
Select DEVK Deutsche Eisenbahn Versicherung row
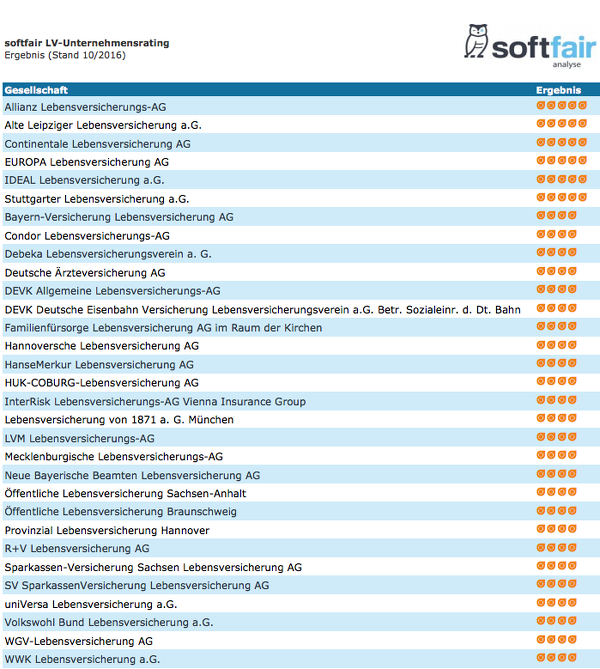(x=262, y=310)
